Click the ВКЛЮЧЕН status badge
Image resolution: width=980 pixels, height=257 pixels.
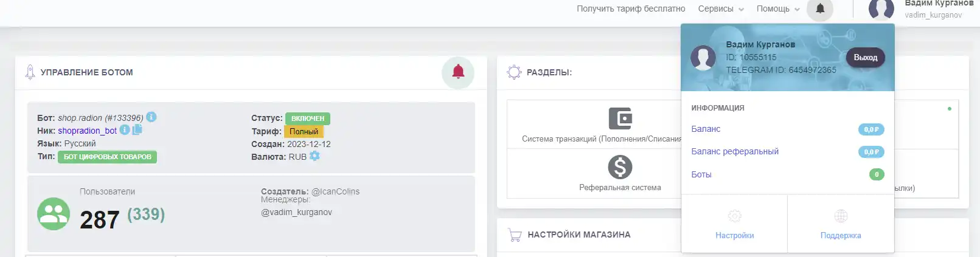308,118
